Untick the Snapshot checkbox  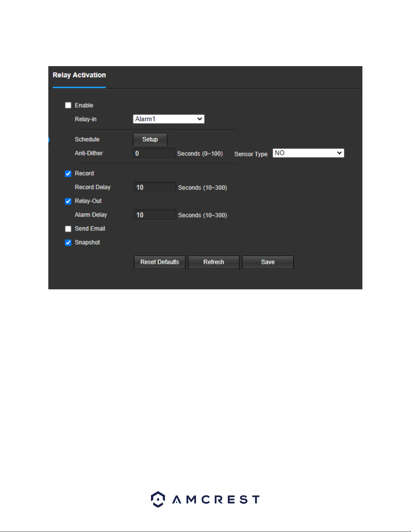click(68, 242)
